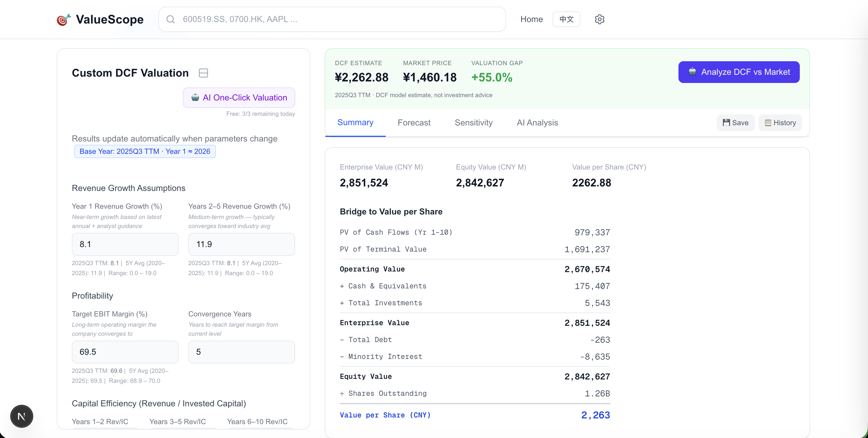The image size is (868, 438).
Task: Click the floppy disk Save icon
Action: tap(726, 122)
